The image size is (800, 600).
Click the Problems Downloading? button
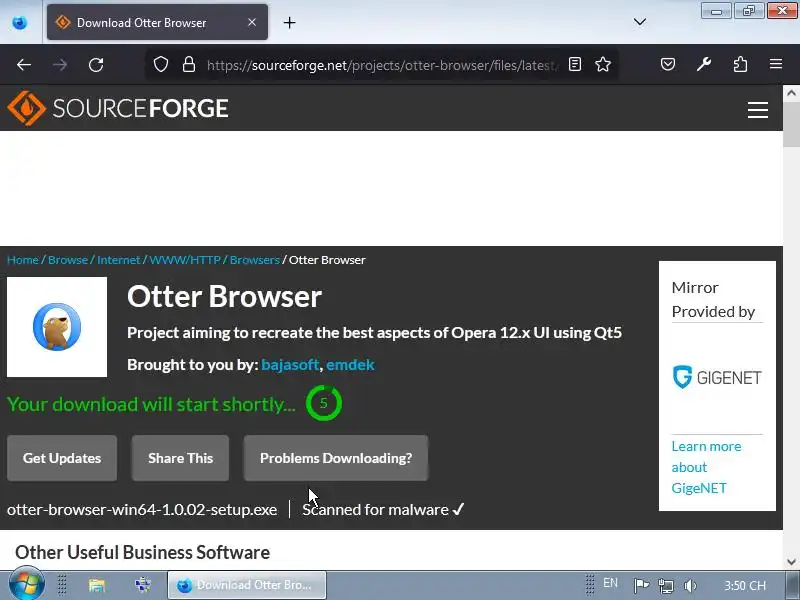click(336, 458)
